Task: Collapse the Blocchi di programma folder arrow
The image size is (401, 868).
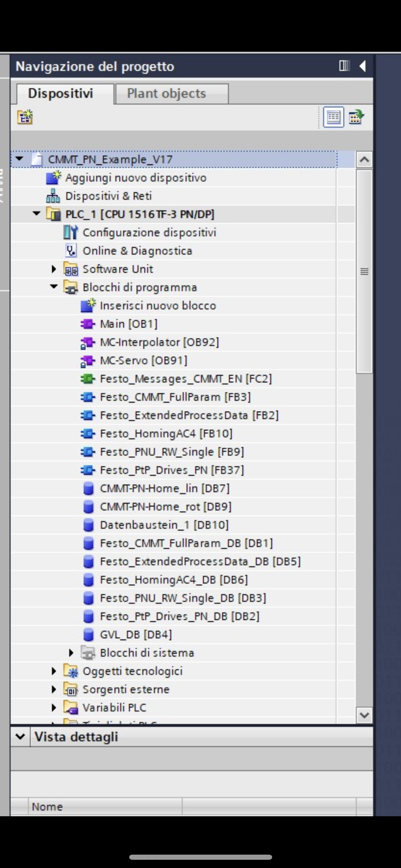Action: [x=54, y=287]
